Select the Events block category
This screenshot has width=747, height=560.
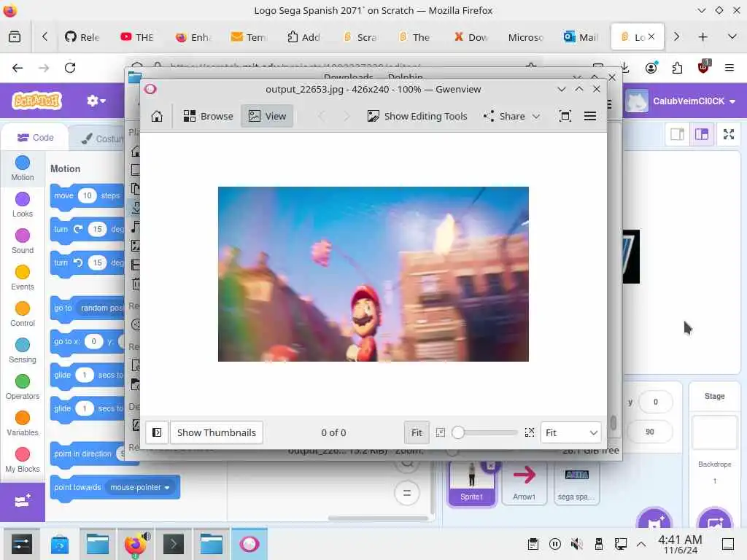[x=23, y=278]
